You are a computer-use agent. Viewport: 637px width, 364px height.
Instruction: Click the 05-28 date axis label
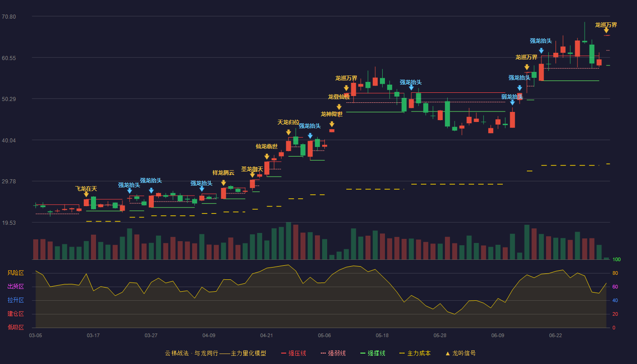(x=440, y=335)
